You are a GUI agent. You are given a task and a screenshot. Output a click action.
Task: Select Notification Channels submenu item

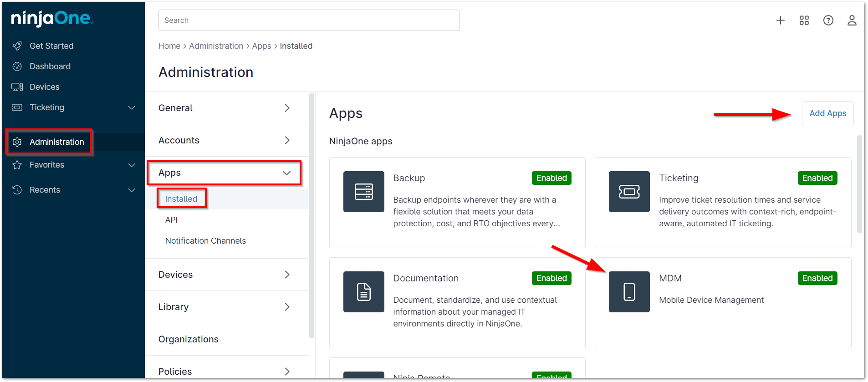coord(205,241)
